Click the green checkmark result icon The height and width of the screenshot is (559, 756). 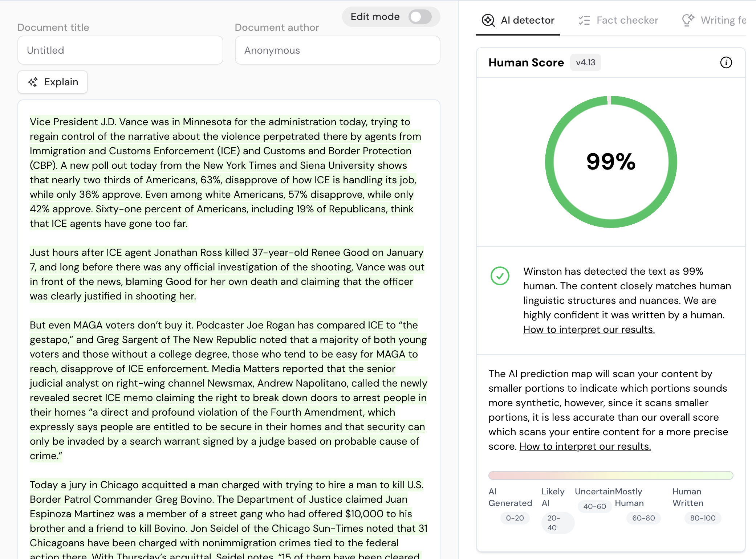500,276
